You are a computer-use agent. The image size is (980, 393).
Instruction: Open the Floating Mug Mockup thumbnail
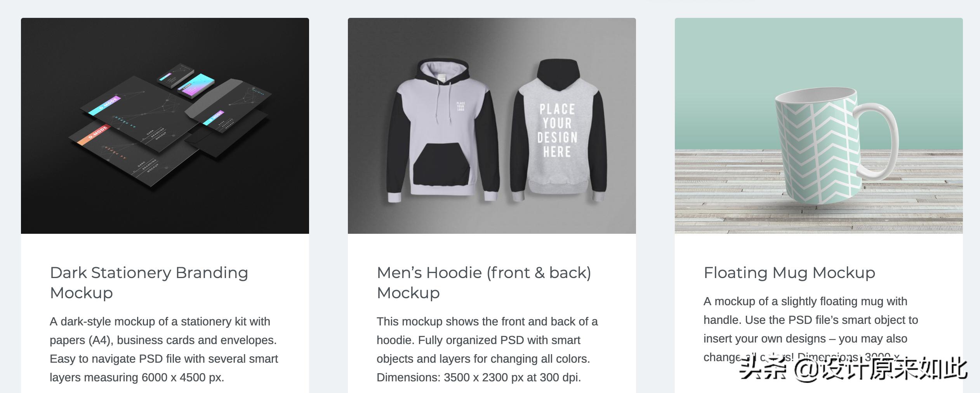[819, 126]
